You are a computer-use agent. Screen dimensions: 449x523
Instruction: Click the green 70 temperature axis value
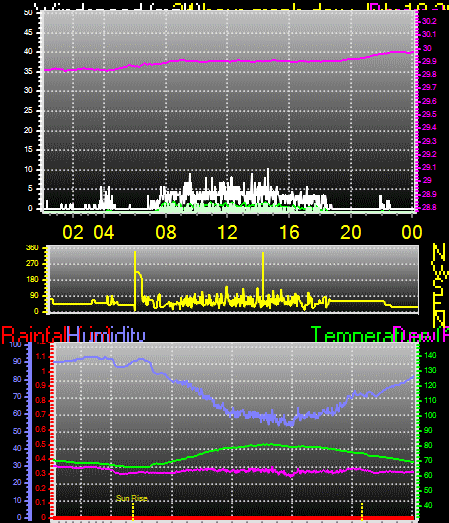click(x=428, y=460)
